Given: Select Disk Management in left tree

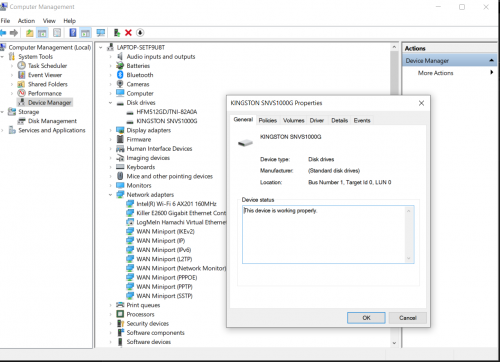Looking at the screenshot, I should [x=52, y=121].
